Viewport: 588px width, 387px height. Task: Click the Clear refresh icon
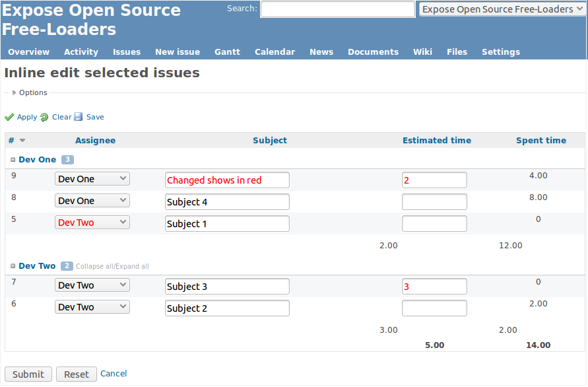pyautogui.click(x=44, y=118)
